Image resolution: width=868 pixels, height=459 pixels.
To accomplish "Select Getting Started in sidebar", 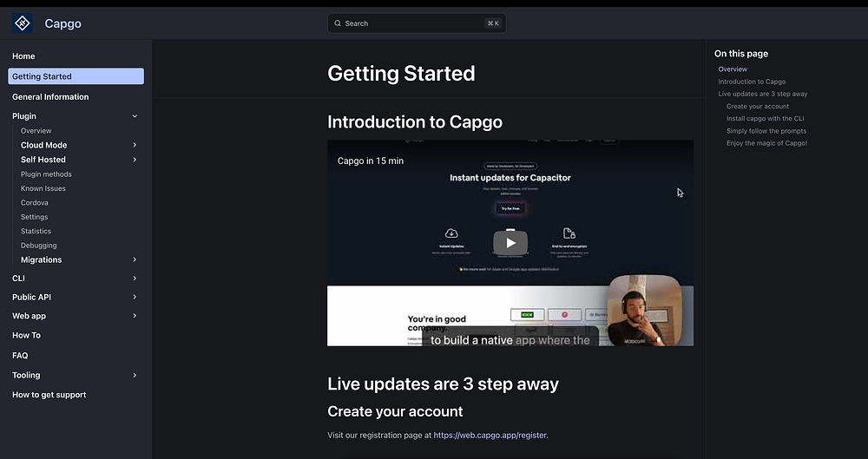I will point(76,76).
